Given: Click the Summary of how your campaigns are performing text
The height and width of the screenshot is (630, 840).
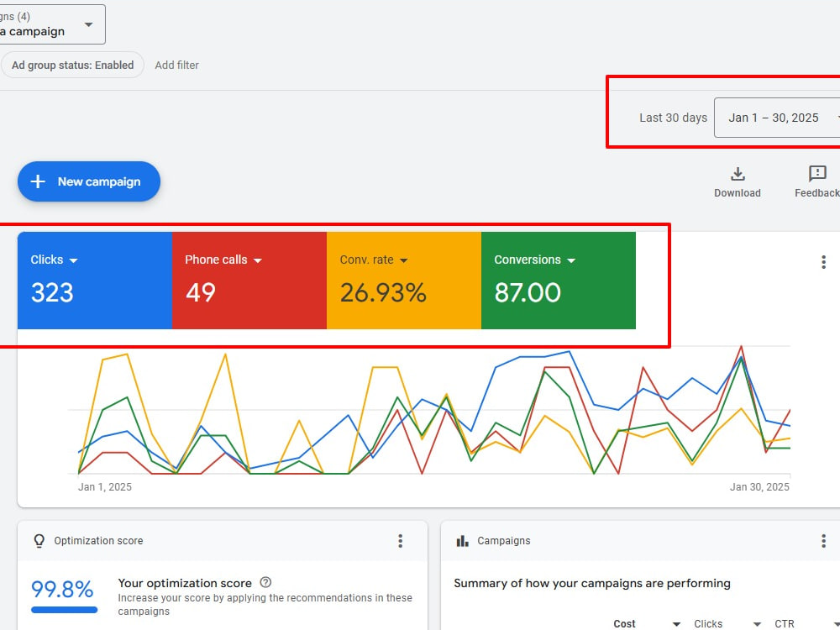Looking at the screenshot, I should [x=592, y=584].
